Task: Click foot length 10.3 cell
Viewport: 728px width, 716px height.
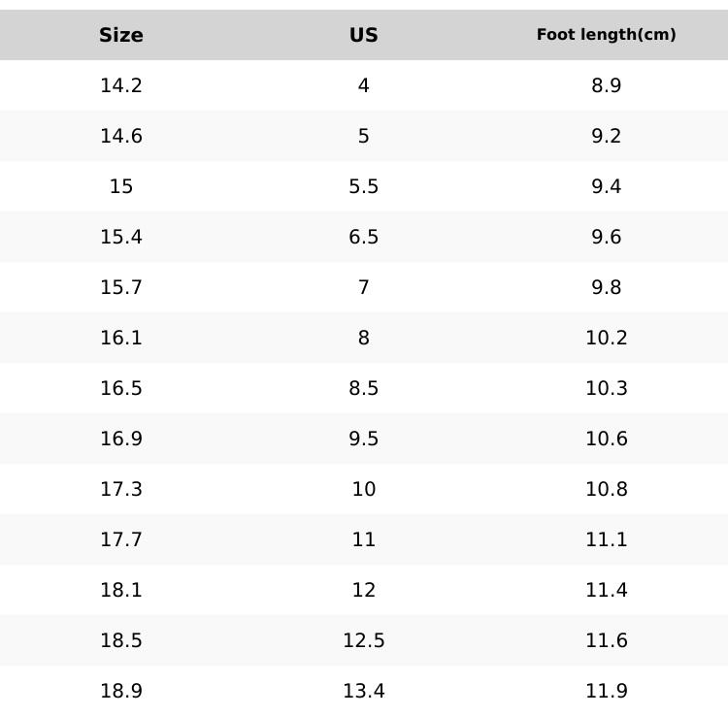Action: point(606,388)
